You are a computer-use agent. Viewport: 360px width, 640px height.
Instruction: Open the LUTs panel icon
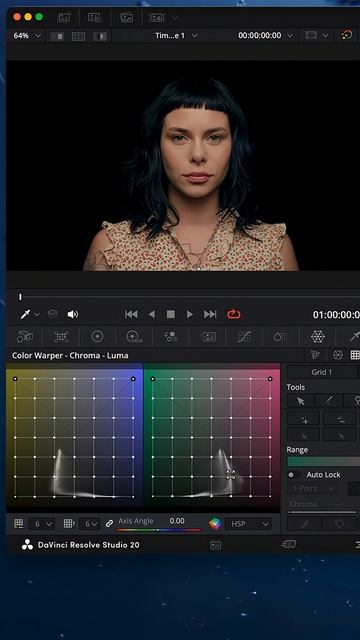(95, 18)
